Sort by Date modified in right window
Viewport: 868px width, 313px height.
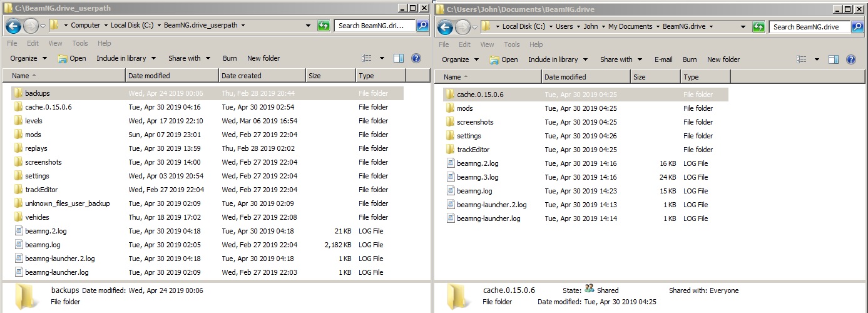[x=586, y=77]
